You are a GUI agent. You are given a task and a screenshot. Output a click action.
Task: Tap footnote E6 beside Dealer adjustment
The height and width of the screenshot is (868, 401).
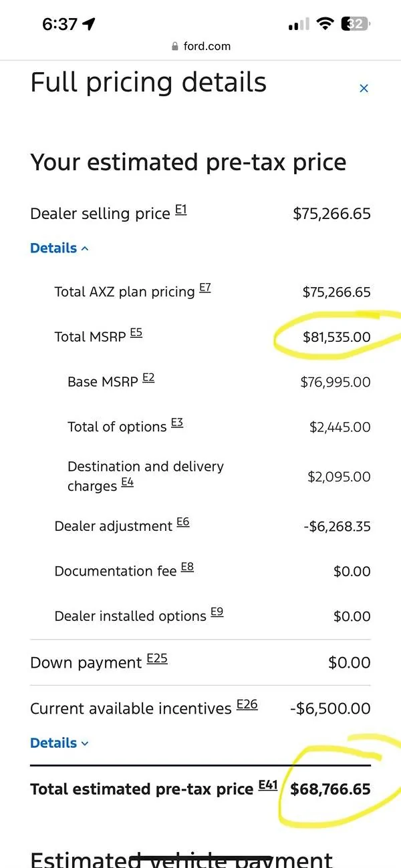pos(182,522)
